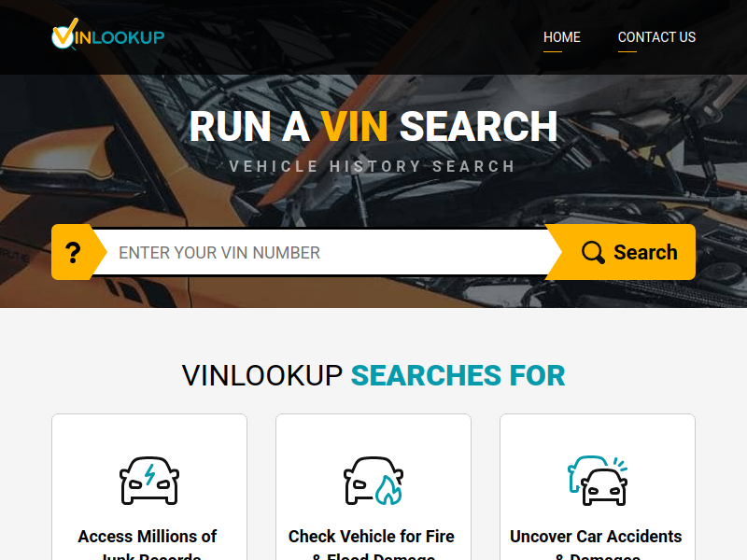Click the teal SEARCHES FOR heading text
Image resolution: width=747 pixels, height=560 pixels.
pos(458,376)
